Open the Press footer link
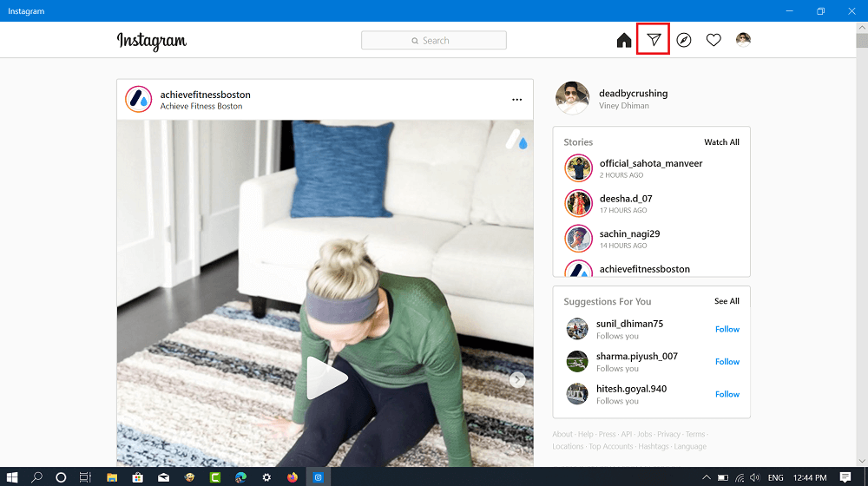Image resolution: width=868 pixels, height=486 pixels. (608, 435)
